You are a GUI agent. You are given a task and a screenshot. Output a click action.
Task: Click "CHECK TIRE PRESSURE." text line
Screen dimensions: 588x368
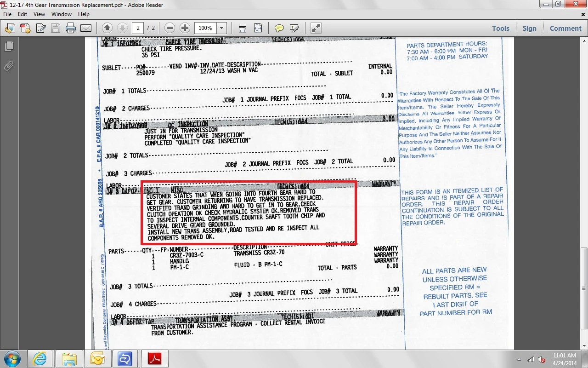[x=171, y=48]
